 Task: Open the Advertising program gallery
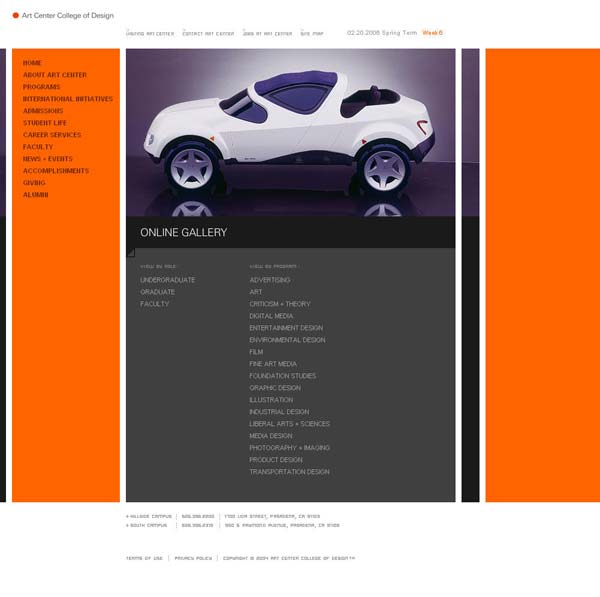point(270,280)
